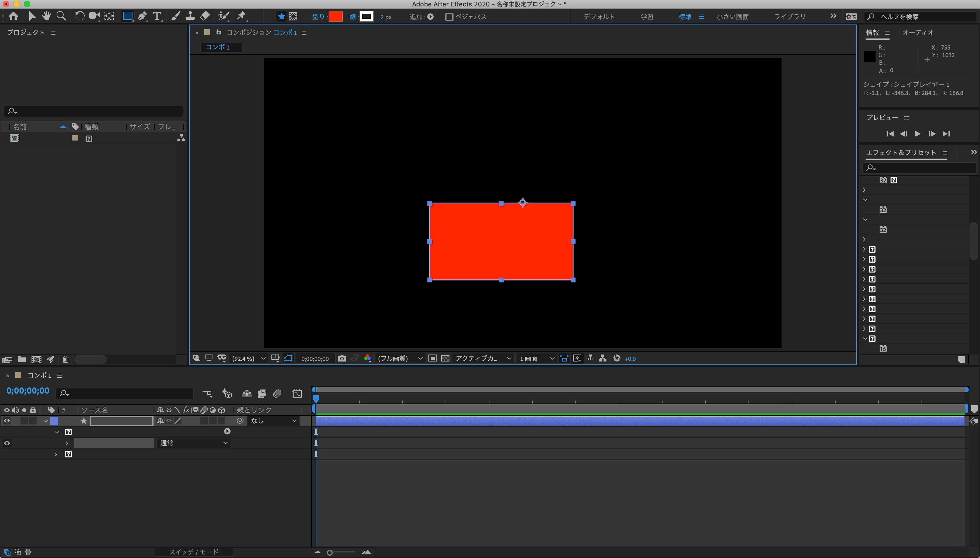Delete selected project item with trash icon
Screen dimensions: 980x558
pyautogui.click(x=66, y=359)
